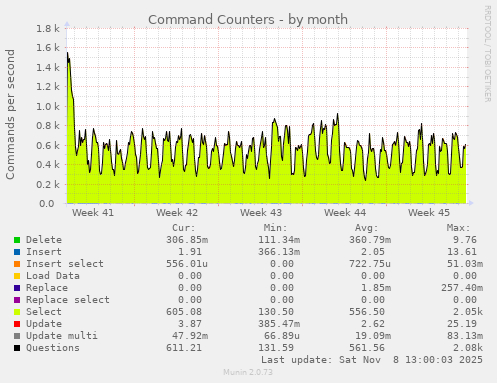
Task: Click the Insert current value 1.91
Action: pyautogui.click(x=190, y=252)
